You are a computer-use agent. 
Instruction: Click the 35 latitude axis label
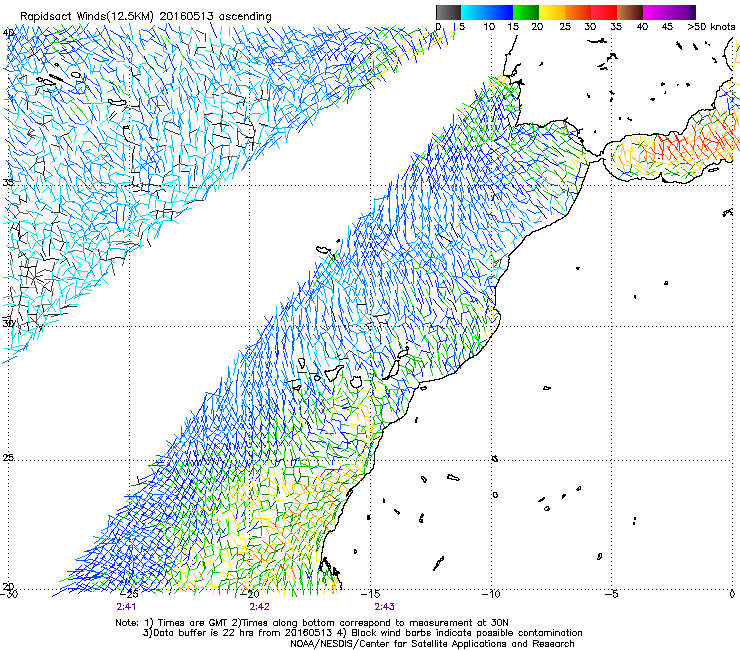tap(8, 182)
